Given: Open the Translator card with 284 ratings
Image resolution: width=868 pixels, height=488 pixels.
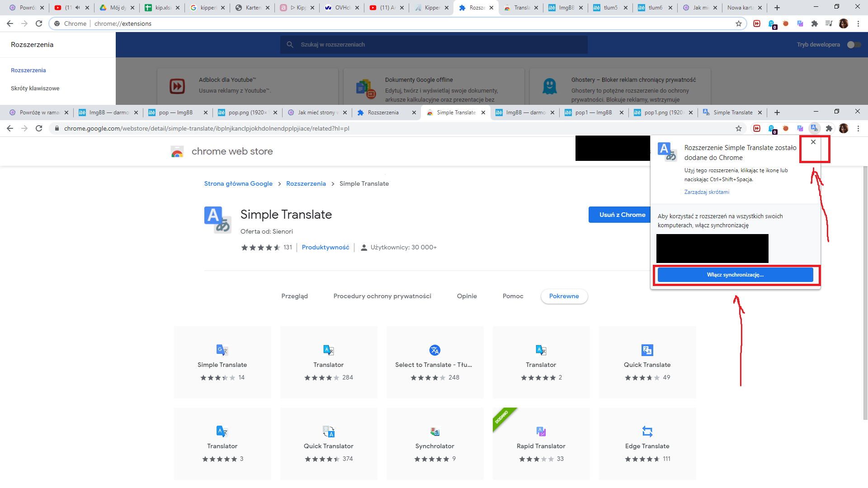Looking at the screenshot, I should tap(329, 362).
